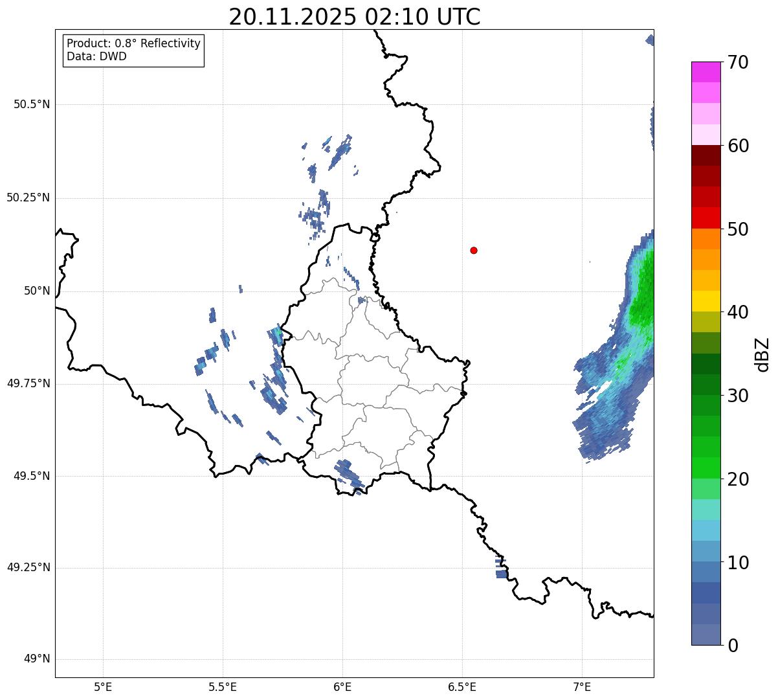
Task: Click the latitude label 50.5°N
Action: coord(32,104)
